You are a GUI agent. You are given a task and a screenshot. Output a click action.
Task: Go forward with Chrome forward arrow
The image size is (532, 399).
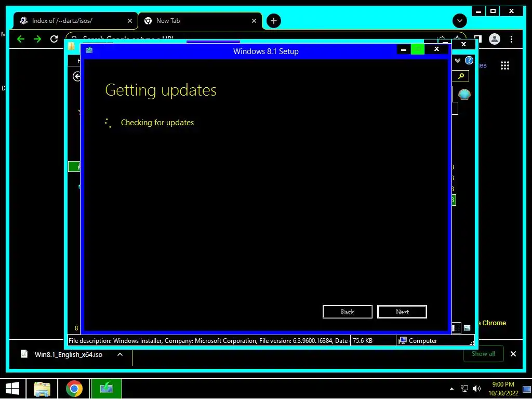37,39
